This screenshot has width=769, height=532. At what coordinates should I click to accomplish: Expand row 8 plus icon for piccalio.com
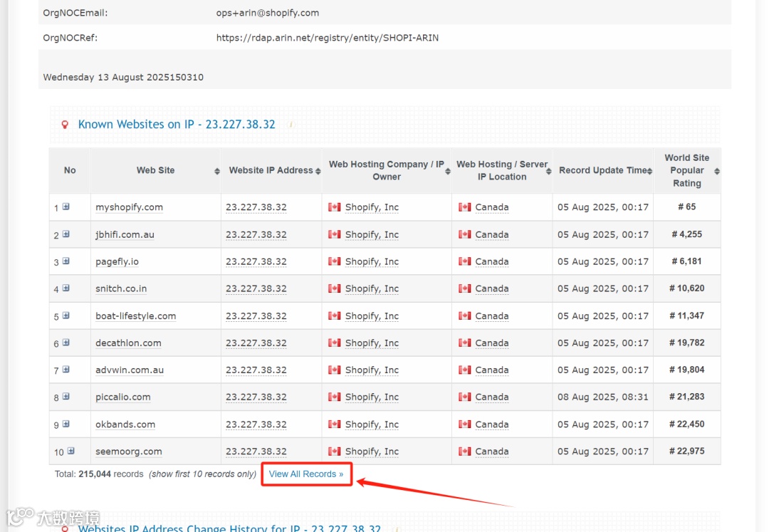[x=66, y=396]
